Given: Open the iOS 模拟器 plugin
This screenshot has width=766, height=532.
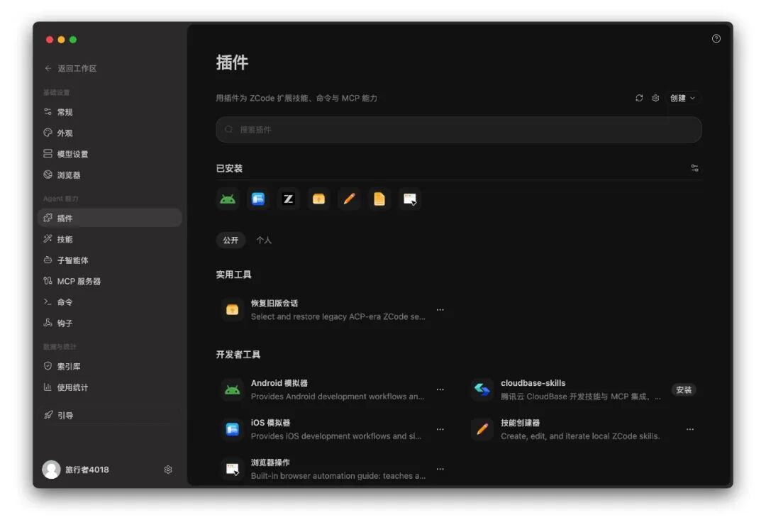Looking at the screenshot, I should 333,429.
